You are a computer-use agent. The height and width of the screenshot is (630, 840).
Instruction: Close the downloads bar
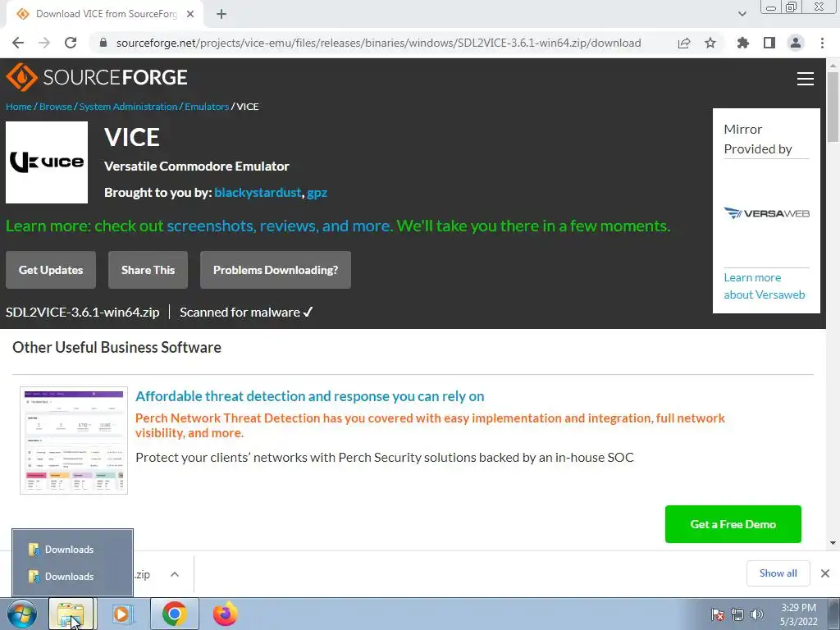825,573
